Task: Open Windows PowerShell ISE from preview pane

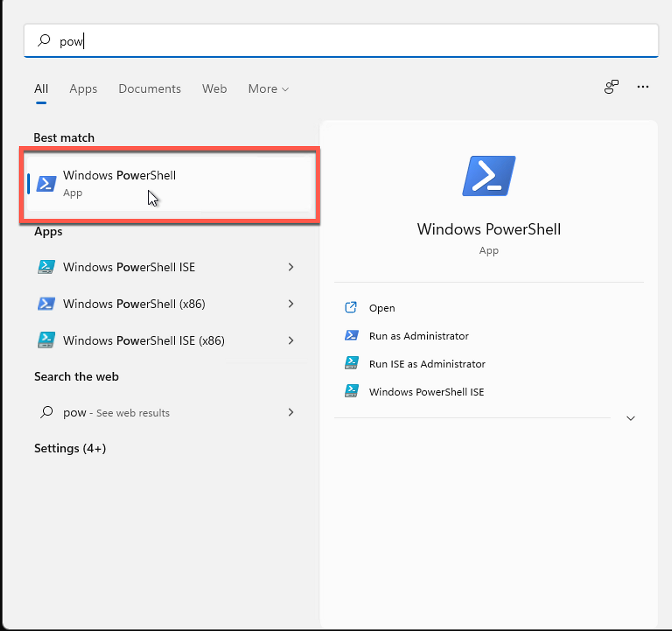Action: pyautogui.click(x=426, y=391)
